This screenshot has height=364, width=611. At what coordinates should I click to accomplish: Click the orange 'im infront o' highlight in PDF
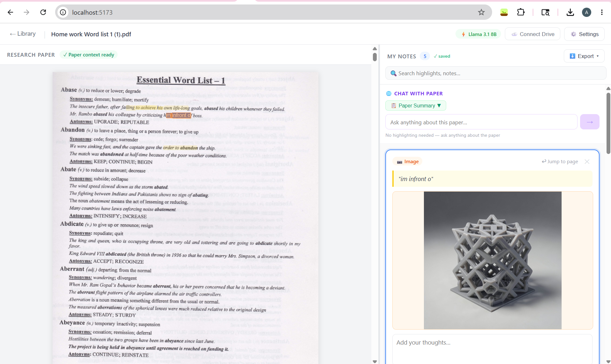click(178, 115)
